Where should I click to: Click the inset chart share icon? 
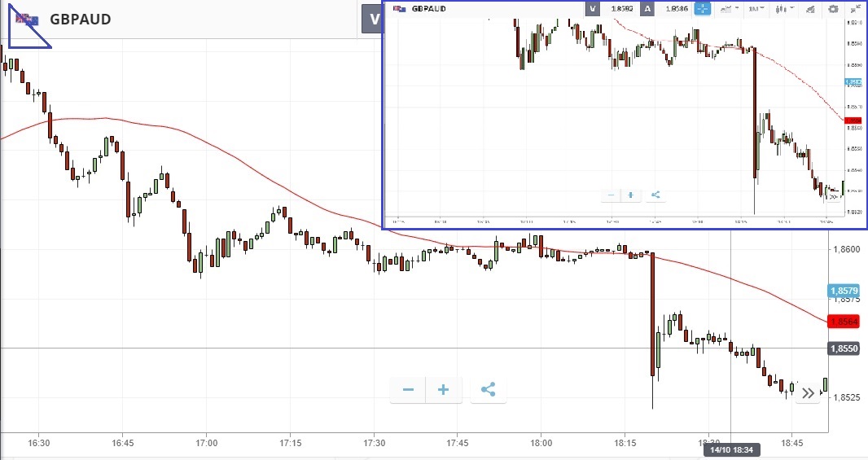pyautogui.click(x=655, y=195)
